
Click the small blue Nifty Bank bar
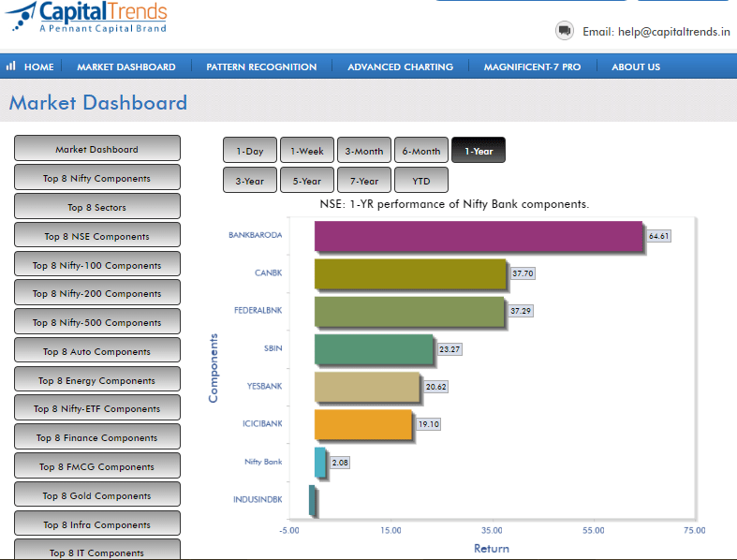pyautogui.click(x=319, y=463)
